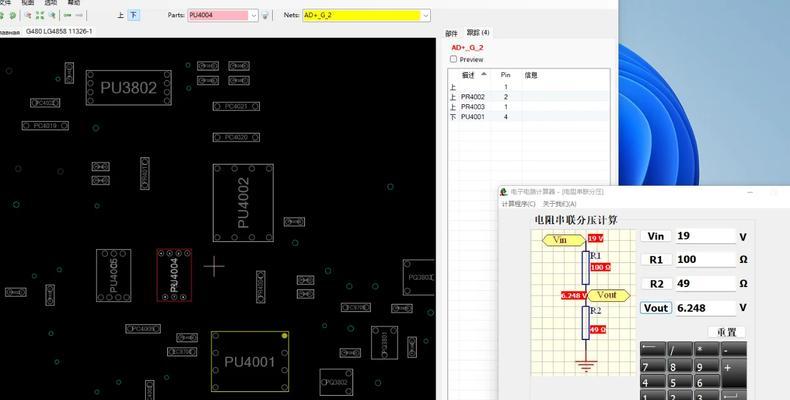Click the red AD+_G_2 net name label
790x400 pixels.
[467, 47]
